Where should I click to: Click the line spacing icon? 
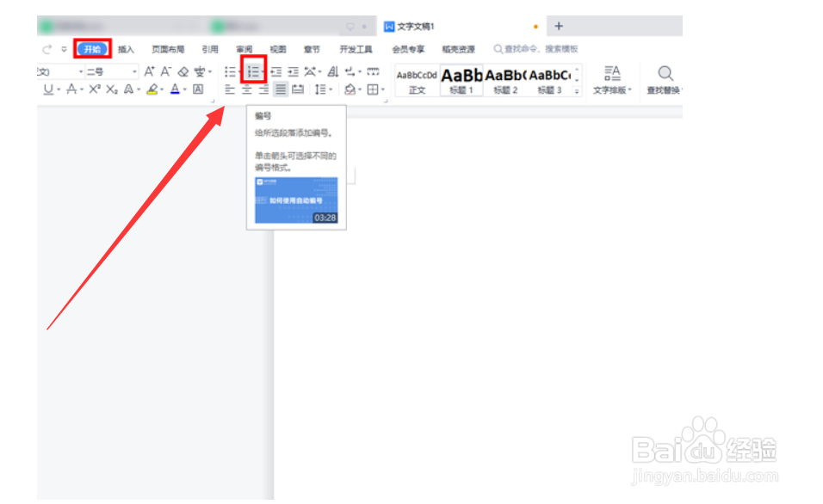[319, 89]
